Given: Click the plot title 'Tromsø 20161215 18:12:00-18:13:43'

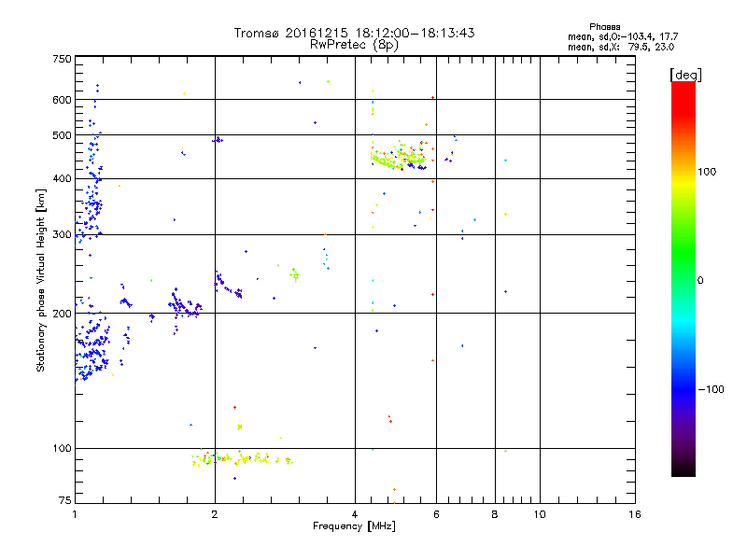Looking at the screenshot, I should (354, 33).
